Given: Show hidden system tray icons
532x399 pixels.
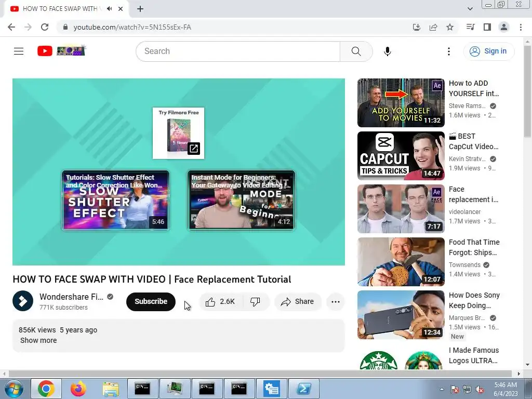Looking at the screenshot, I should coord(442,389).
